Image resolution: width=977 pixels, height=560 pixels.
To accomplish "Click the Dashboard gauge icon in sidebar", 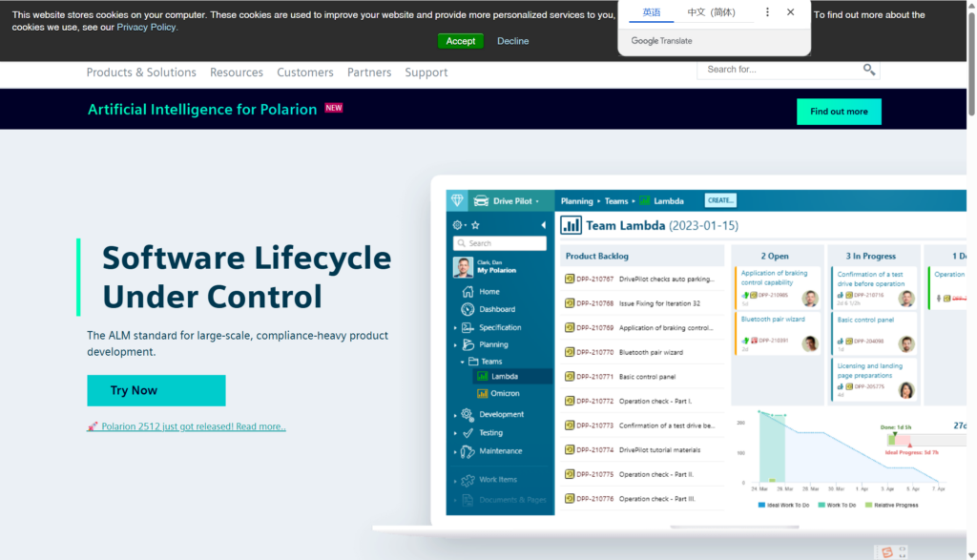I will [x=468, y=310].
